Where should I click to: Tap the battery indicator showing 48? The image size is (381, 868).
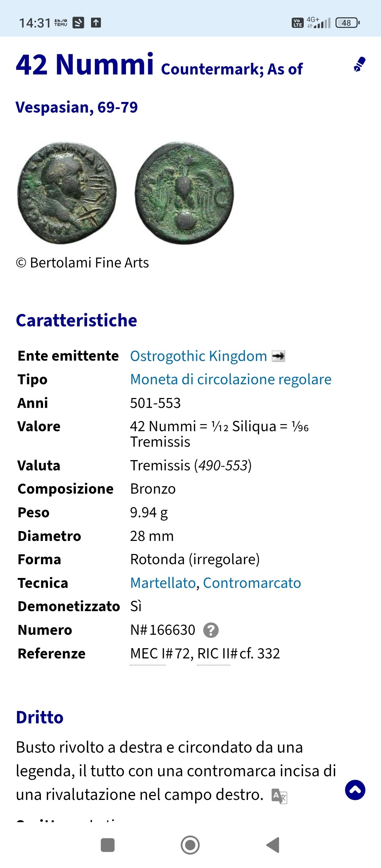pos(347,23)
